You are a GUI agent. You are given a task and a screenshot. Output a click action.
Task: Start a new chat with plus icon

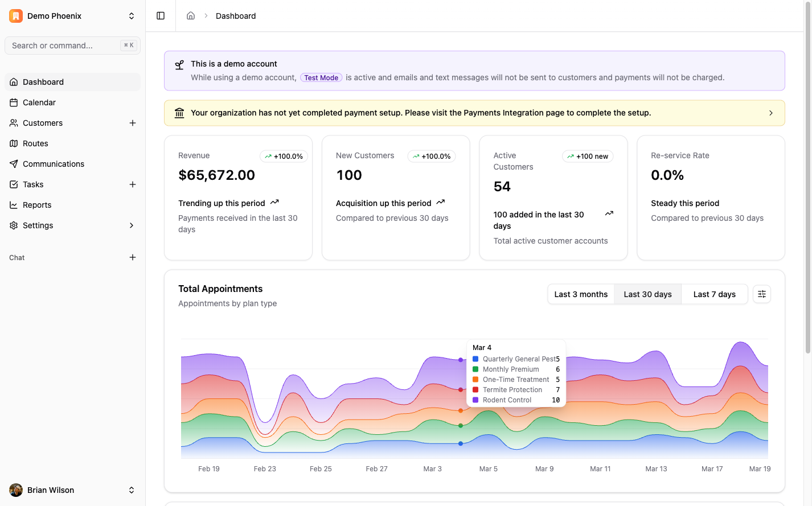point(133,257)
